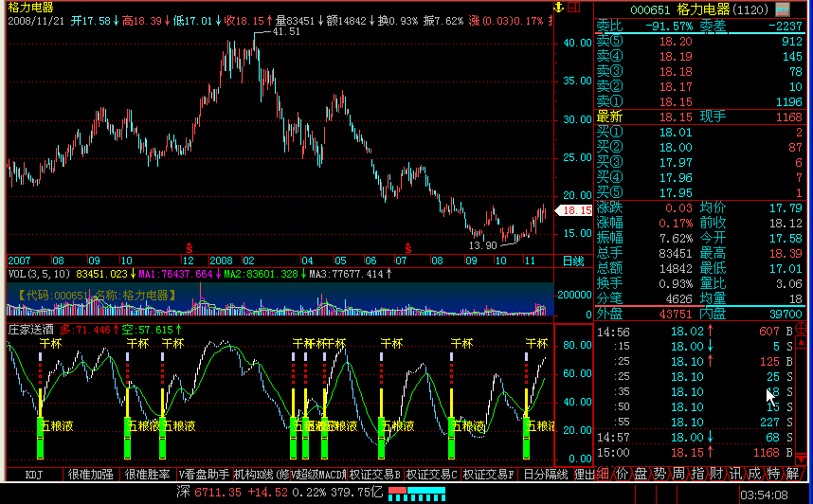The width and height of the screenshot is (813, 504).
Task: Click the 41.51 high price annotation on the chart
Action: pos(286,31)
